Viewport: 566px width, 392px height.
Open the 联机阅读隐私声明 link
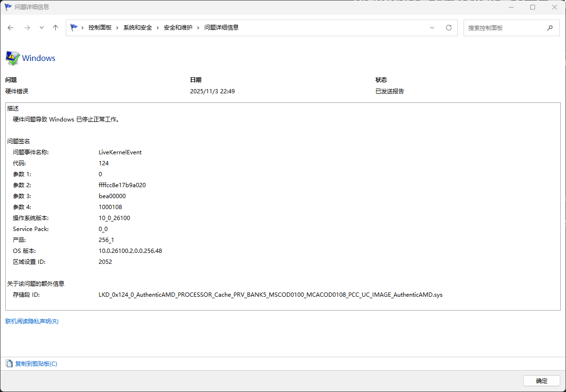pos(31,321)
